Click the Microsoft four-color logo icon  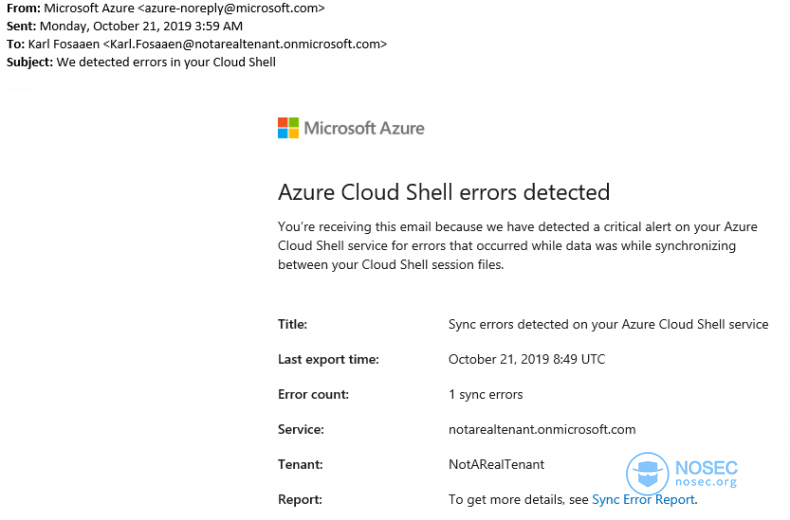(x=288, y=128)
